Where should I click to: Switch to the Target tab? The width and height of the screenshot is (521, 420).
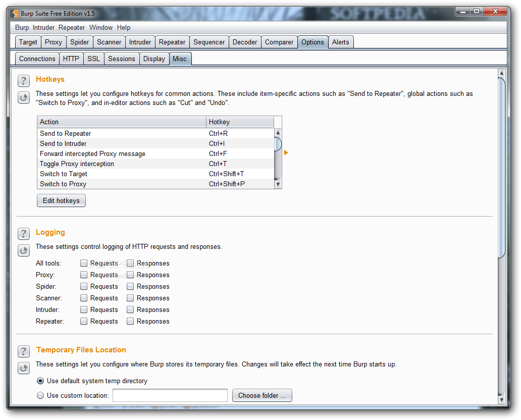point(28,42)
